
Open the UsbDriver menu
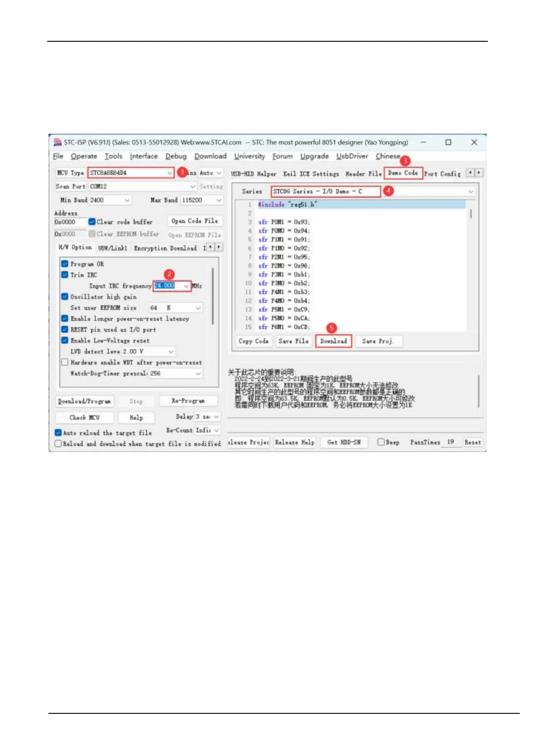[352, 156]
